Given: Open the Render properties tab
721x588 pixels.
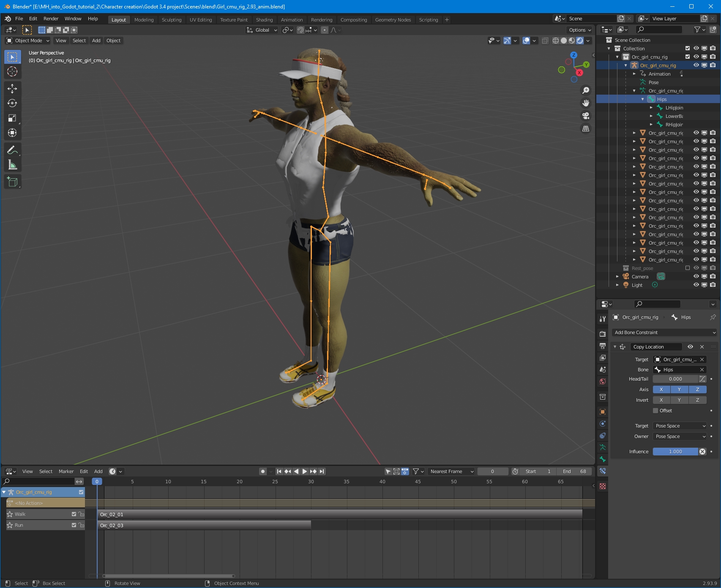Looking at the screenshot, I should (603, 334).
